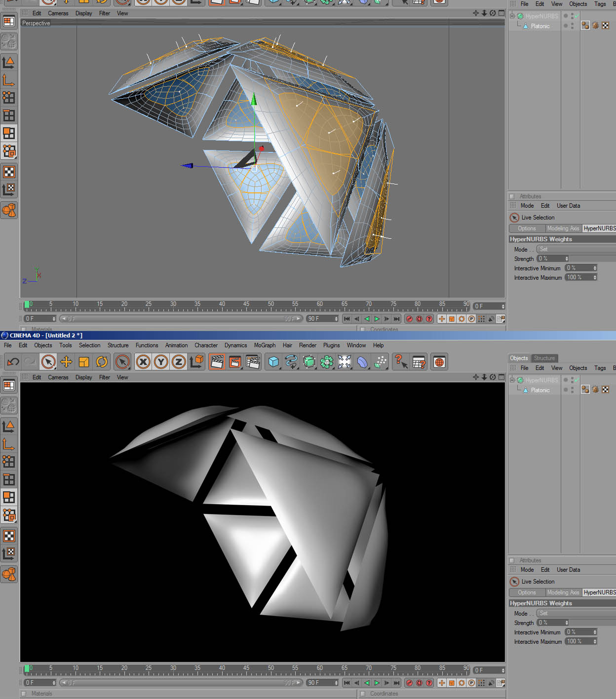Viewport: 616px width, 699px height.
Task: Open the Mode Set dropdown in rendered window
Action: 576,613
